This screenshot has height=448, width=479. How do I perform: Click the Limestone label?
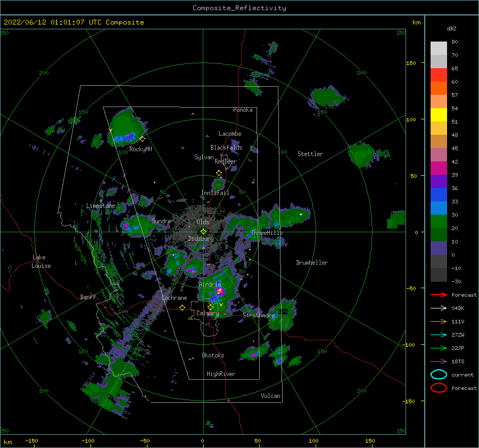[101, 206]
